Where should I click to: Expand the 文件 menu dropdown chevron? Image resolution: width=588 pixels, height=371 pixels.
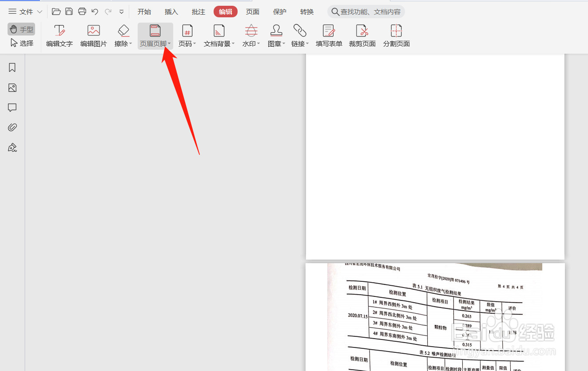[40, 12]
